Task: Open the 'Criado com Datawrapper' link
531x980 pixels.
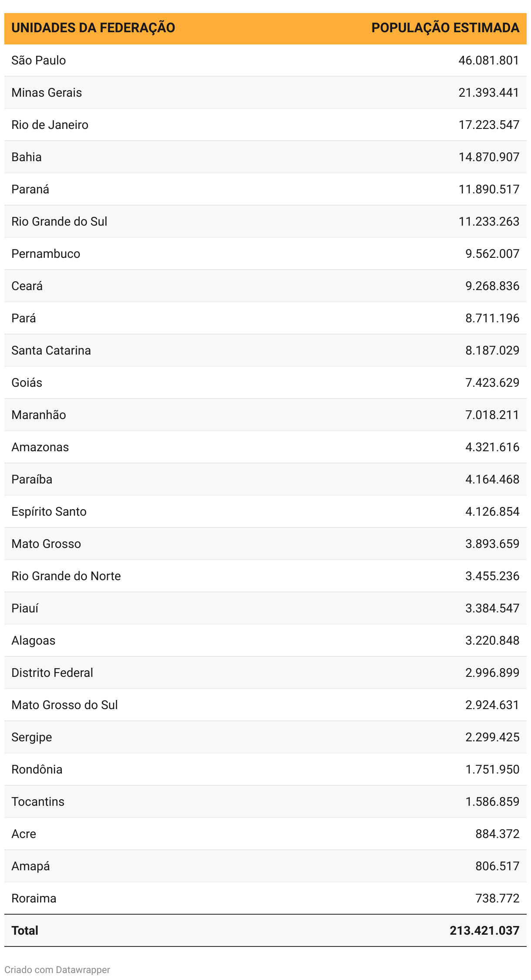Action: 57,970
